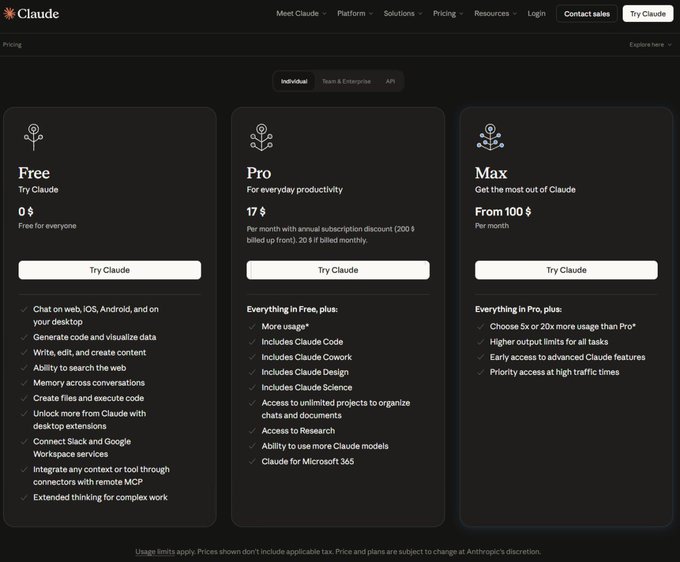Click the 0 $ Free price
This screenshot has width=680, height=562.
[x=26, y=212]
